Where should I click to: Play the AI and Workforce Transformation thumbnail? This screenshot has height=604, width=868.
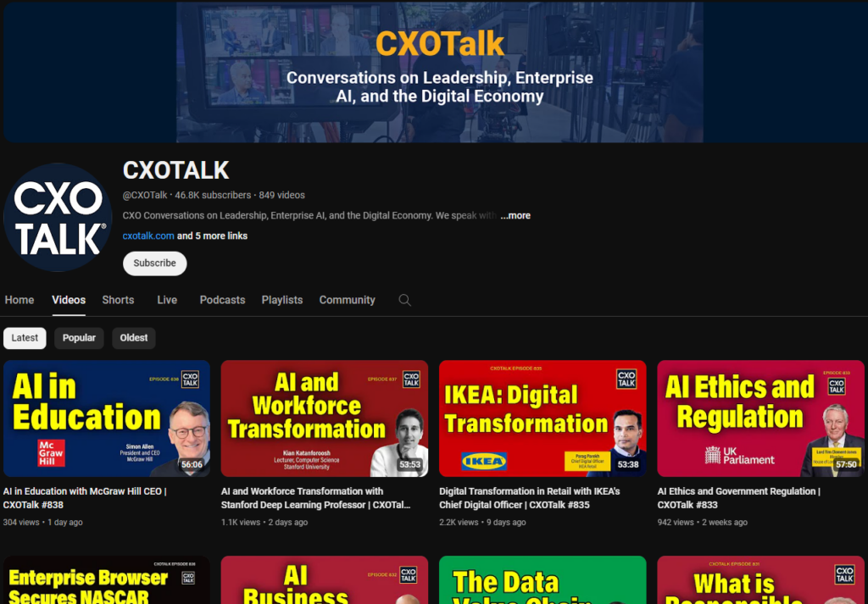pos(325,418)
